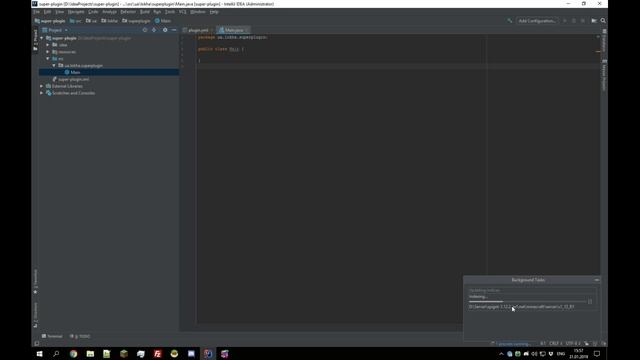
Task: Open the Navigate menu
Action: point(76,12)
